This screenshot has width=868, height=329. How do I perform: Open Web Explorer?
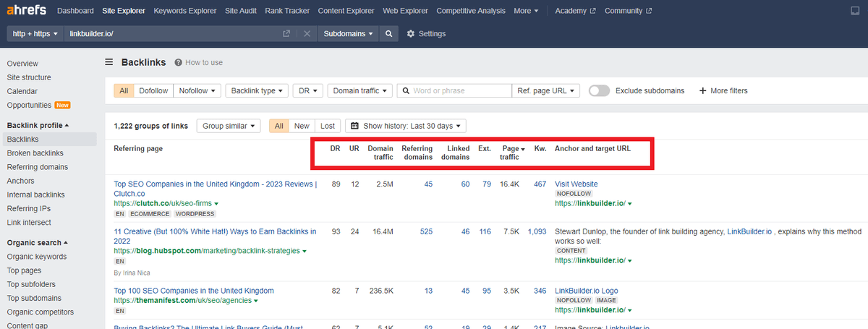pos(406,11)
